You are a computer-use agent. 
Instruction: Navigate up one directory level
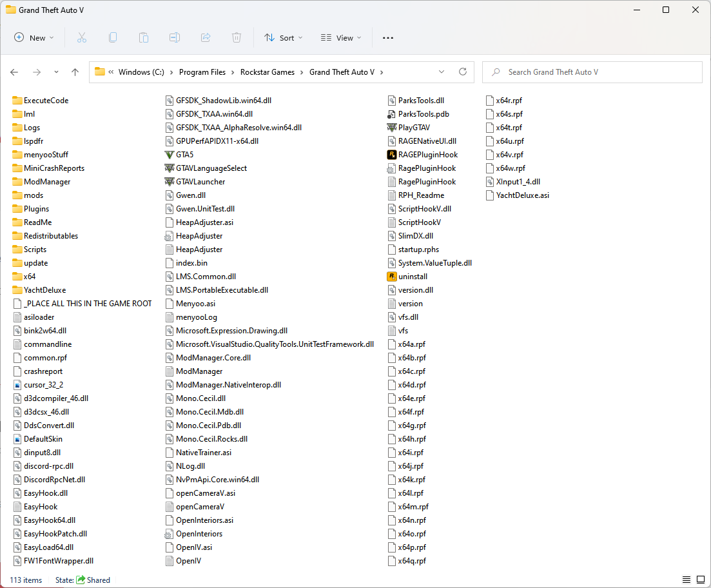coord(75,72)
